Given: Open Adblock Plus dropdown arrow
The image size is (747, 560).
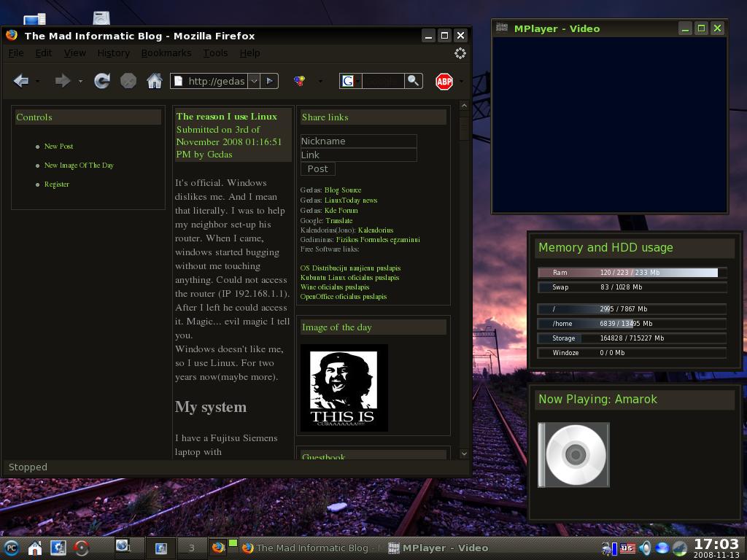Looking at the screenshot, I should pos(461,82).
